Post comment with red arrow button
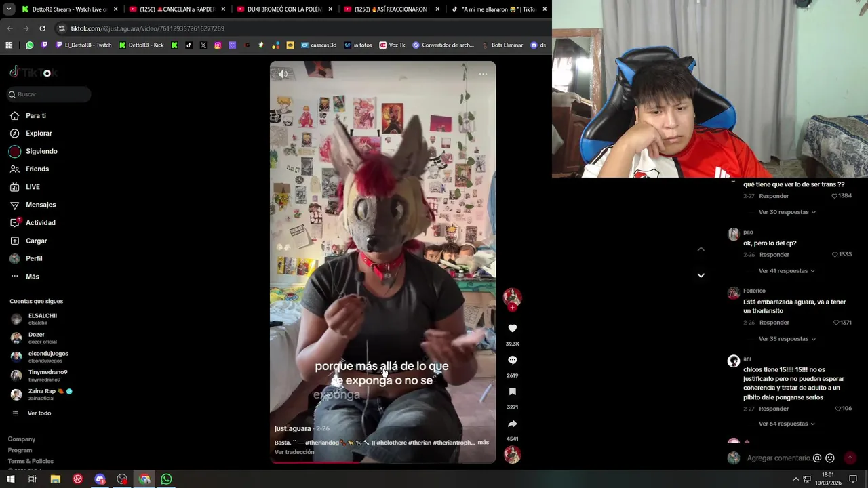The height and width of the screenshot is (488, 868). tap(850, 458)
